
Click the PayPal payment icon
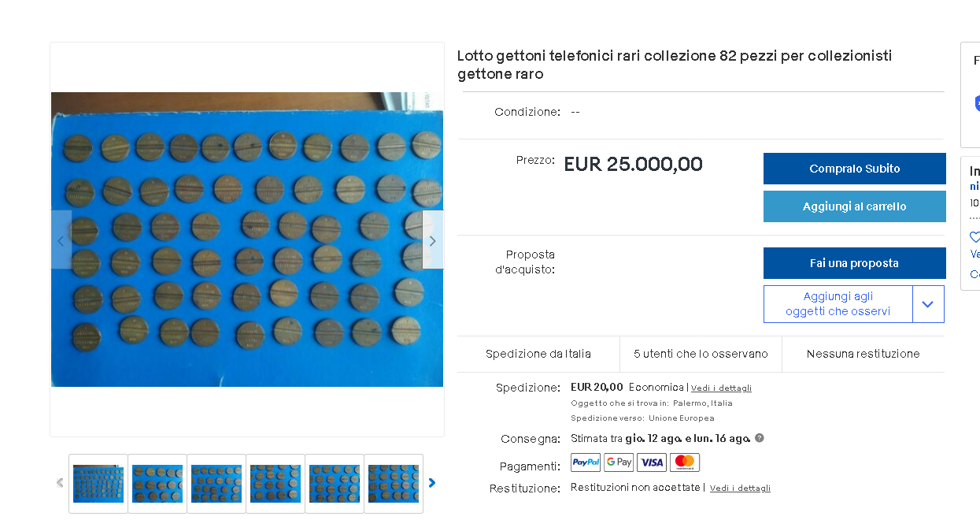pos(586,462)
